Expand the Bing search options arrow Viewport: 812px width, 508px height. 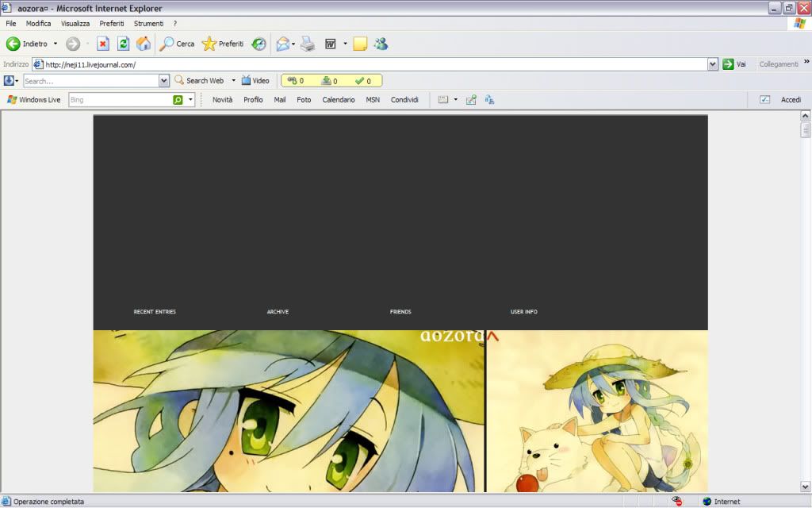[x=190, y=99]
